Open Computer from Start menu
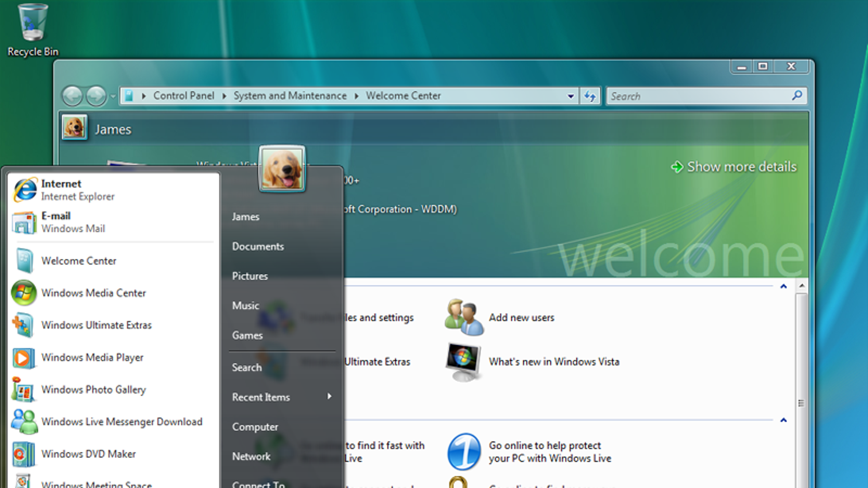 click(x=255, y=427)
